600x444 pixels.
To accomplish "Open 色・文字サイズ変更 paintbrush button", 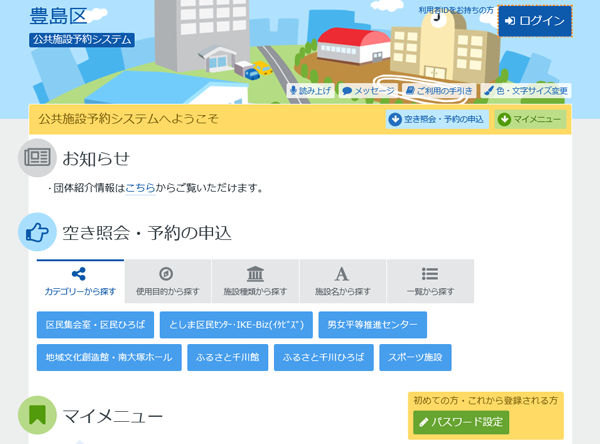I will point(526,91).
